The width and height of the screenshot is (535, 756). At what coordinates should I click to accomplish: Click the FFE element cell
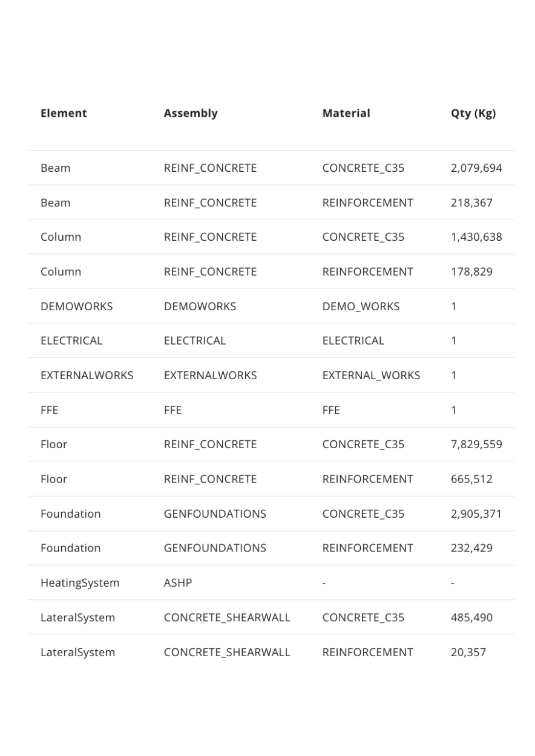50,410
